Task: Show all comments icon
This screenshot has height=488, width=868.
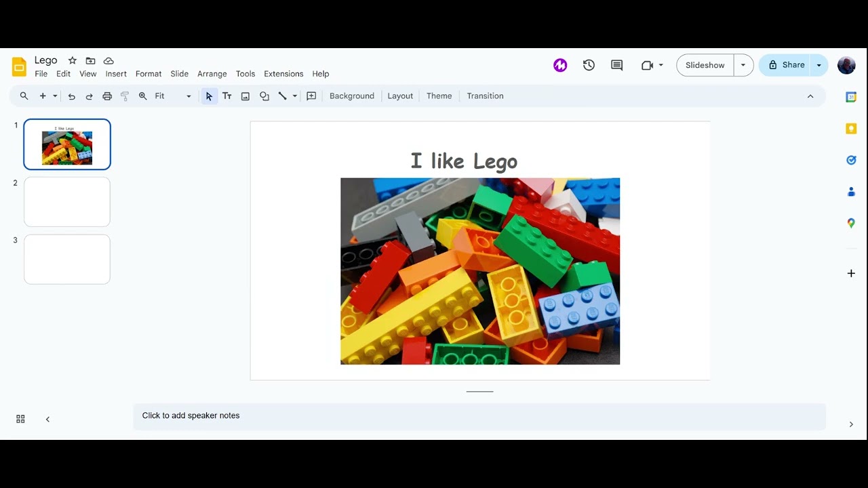Action: (x=616, y=65)
